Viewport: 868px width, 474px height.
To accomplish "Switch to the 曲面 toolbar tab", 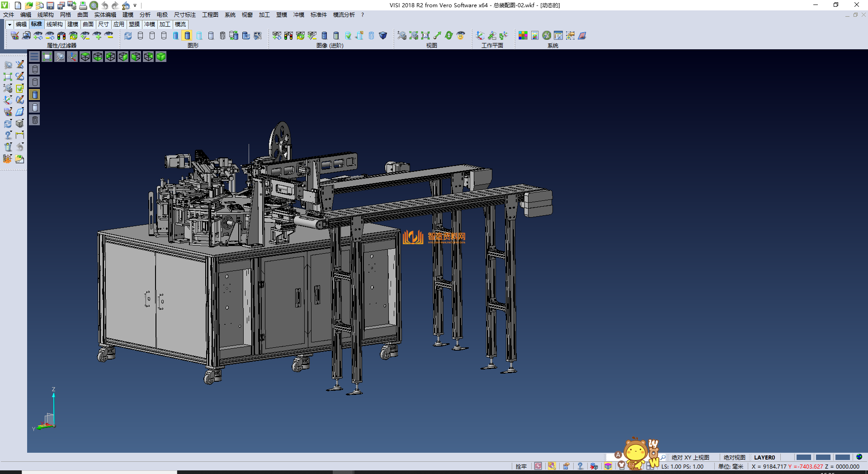I will coord(88,24).
